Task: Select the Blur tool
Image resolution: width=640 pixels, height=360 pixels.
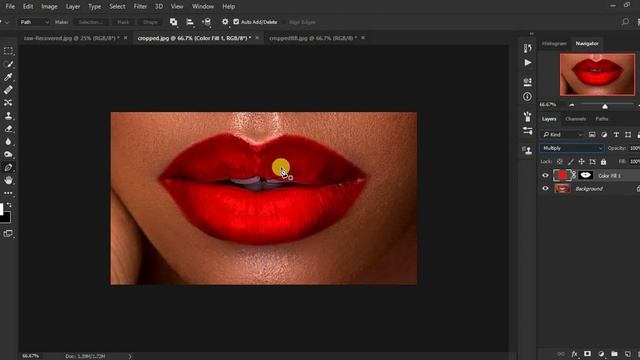Action: point(8,142)
